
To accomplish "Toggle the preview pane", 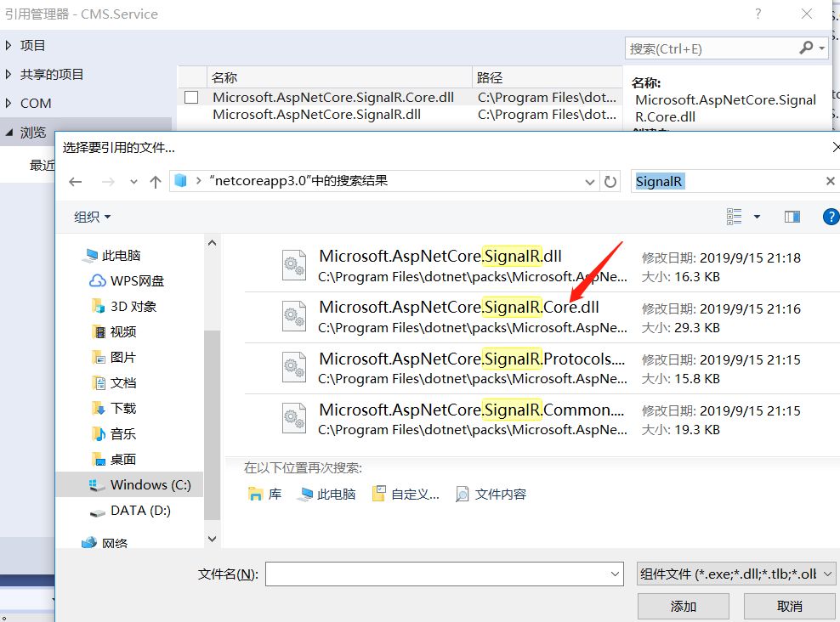I will tap(792, 216).
